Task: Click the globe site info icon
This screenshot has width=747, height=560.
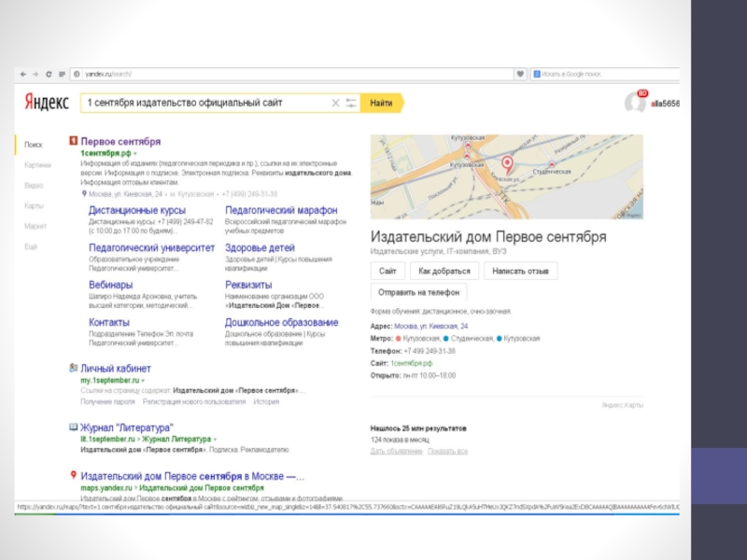Action: pos(77,75)
